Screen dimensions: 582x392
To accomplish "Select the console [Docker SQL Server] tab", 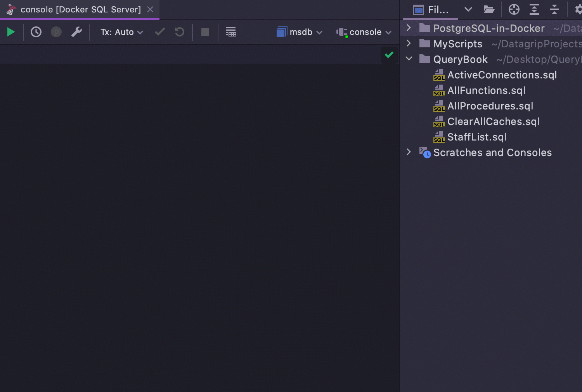I will (x=80, y=9).
